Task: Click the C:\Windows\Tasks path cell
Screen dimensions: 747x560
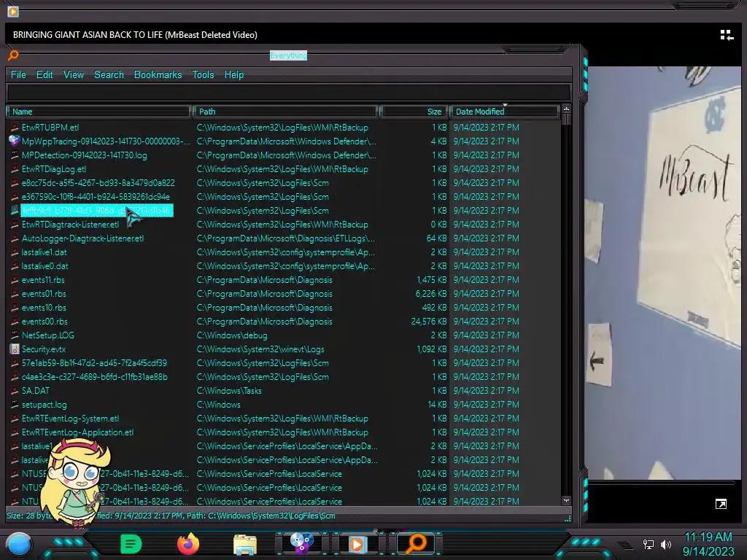Action: (x=229, y=391)
